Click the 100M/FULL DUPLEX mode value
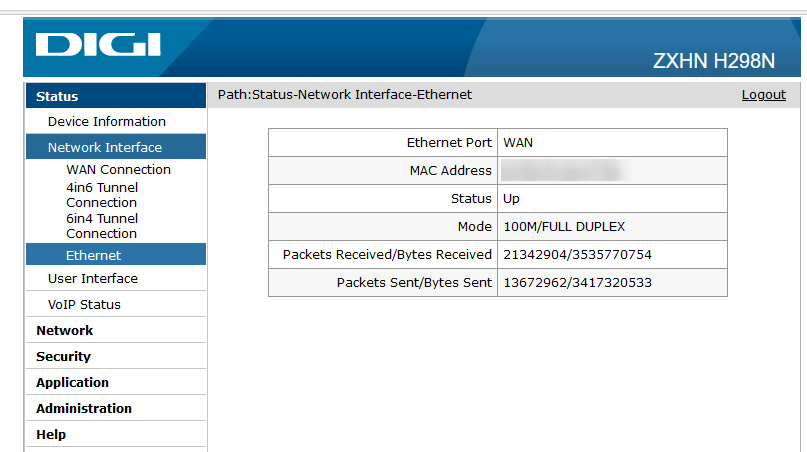807x452 pixels. click(564, 227)
